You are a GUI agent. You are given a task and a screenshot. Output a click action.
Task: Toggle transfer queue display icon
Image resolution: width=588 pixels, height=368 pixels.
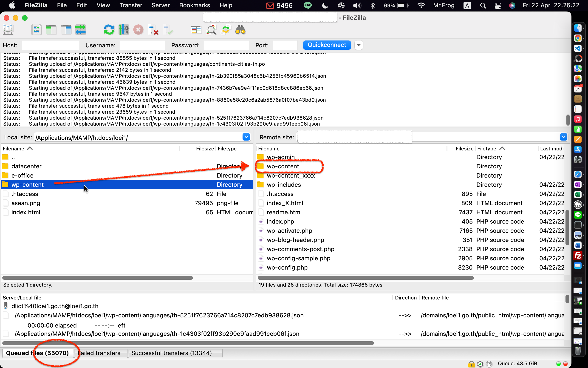(80, 30)
